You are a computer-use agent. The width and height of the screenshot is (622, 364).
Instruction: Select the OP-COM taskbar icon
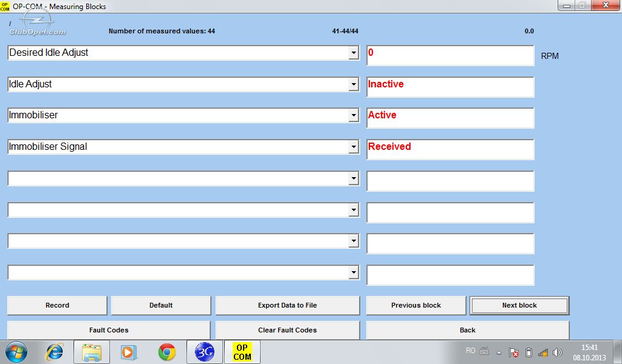pos(242,352)
